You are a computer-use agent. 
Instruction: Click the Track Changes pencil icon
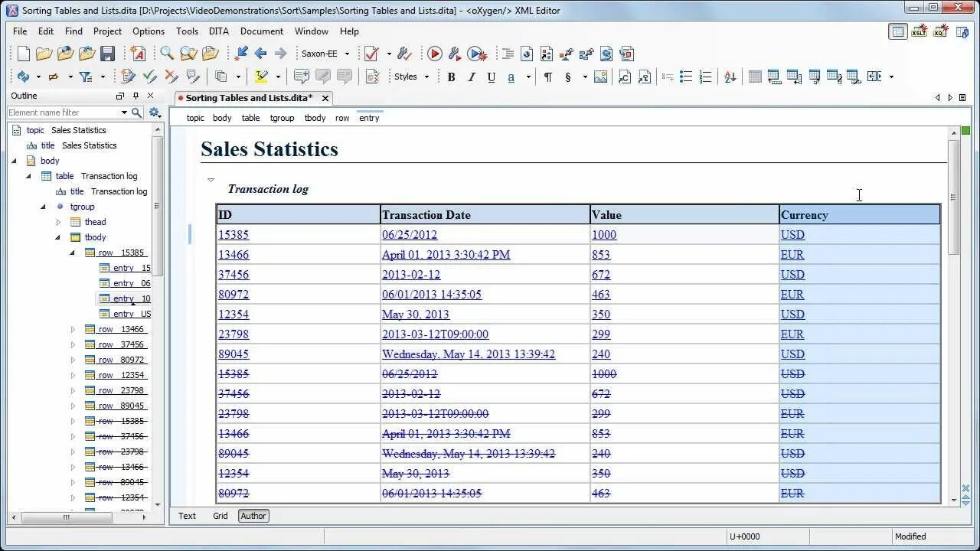pos(128,77)
